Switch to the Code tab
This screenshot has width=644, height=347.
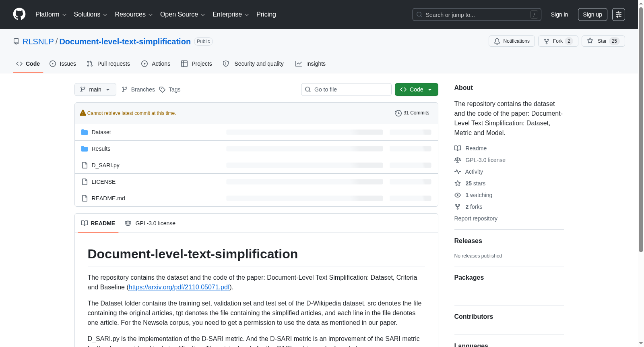click(x=28, y=64)
